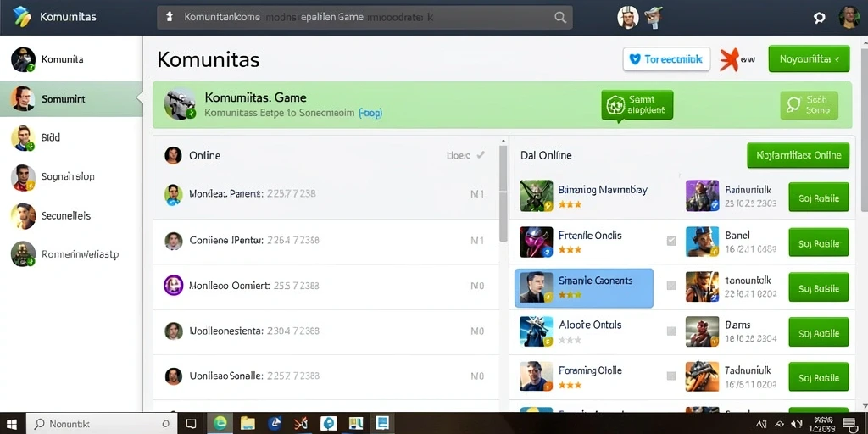Click the avatar next to Monlleat. Panens

173,194
